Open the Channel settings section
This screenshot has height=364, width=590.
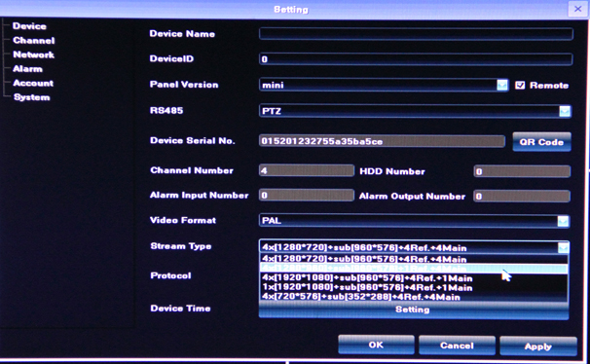pyautogui.click(x=33, y=40)
